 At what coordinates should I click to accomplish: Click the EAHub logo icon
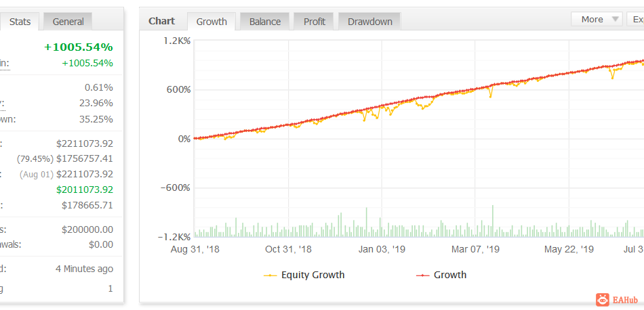point(603,299)
